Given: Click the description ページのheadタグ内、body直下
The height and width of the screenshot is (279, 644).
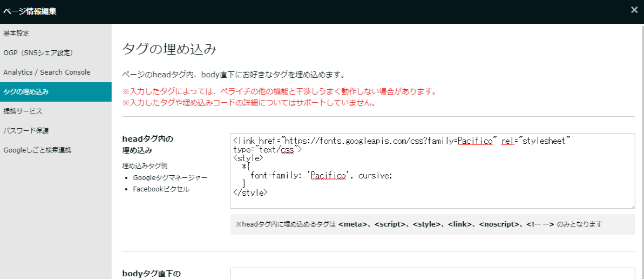Looking at the screenshot, I should click(x=233, y=75).
